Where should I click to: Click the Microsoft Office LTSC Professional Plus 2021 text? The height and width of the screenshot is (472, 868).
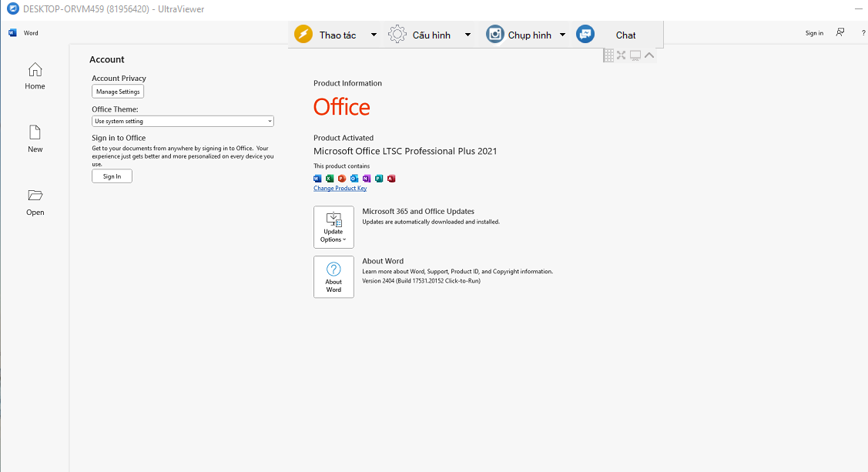coord(405,151)
